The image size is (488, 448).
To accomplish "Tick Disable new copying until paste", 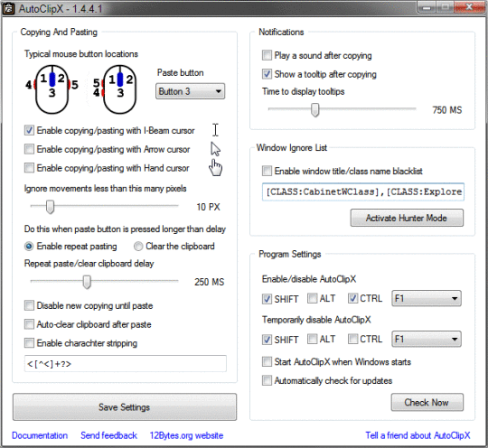I will pos(29,305).
